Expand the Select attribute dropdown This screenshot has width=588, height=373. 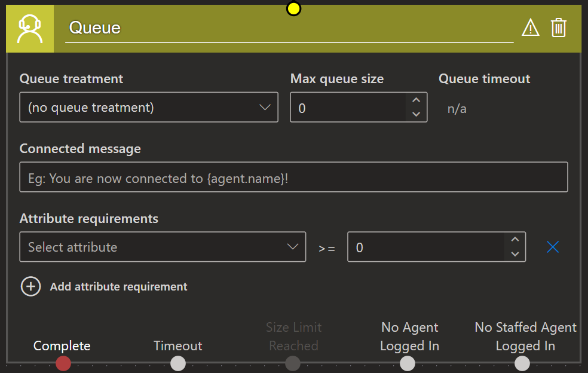click(163, 247)
